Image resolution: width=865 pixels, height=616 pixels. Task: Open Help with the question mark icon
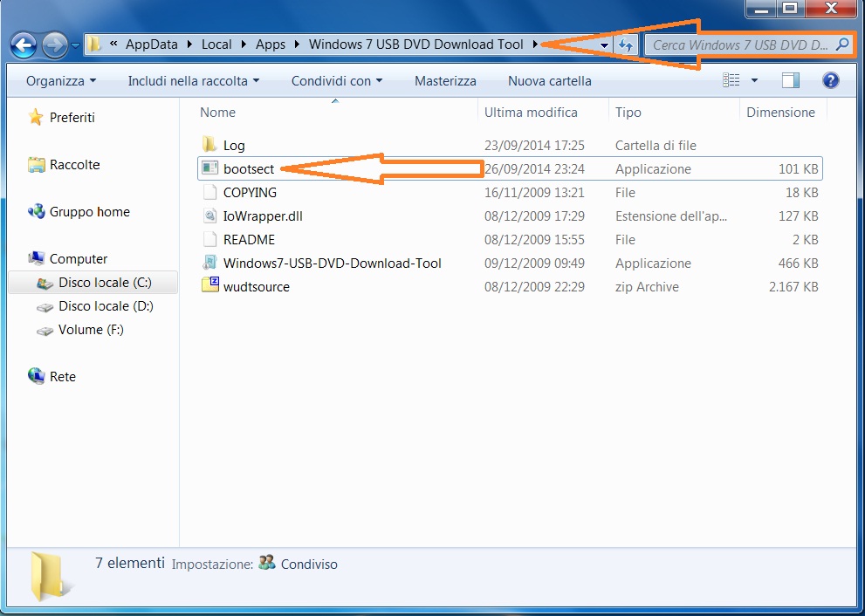tap(830, 80)
